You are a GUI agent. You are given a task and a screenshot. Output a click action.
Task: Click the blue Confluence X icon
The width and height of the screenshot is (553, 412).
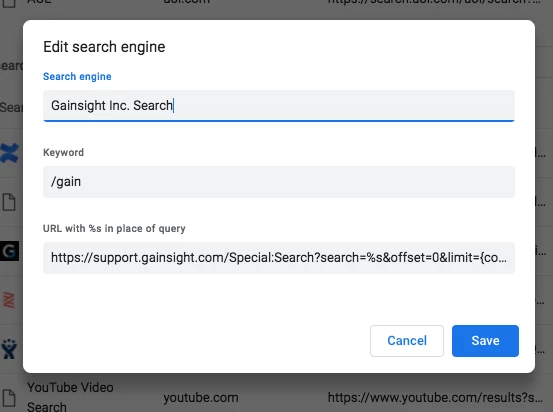point(9,153)
